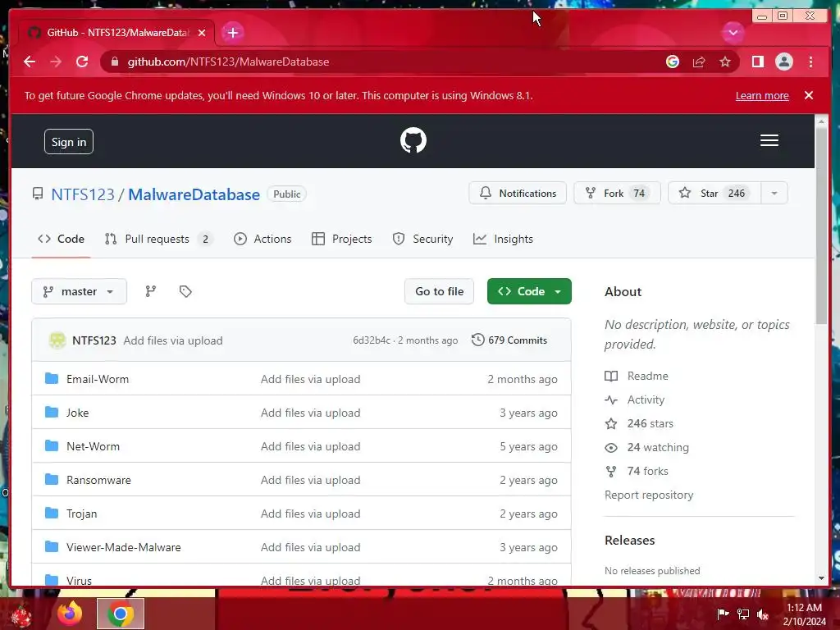Click the tags icon
Image resolution: width=840 pixels, height=630 pixels.
[185, 291]
